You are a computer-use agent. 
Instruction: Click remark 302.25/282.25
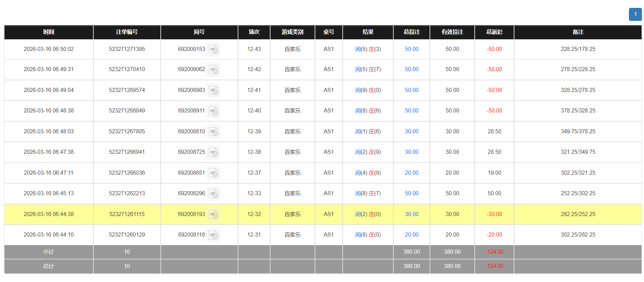pyautogui.click(x=578, y=235)
